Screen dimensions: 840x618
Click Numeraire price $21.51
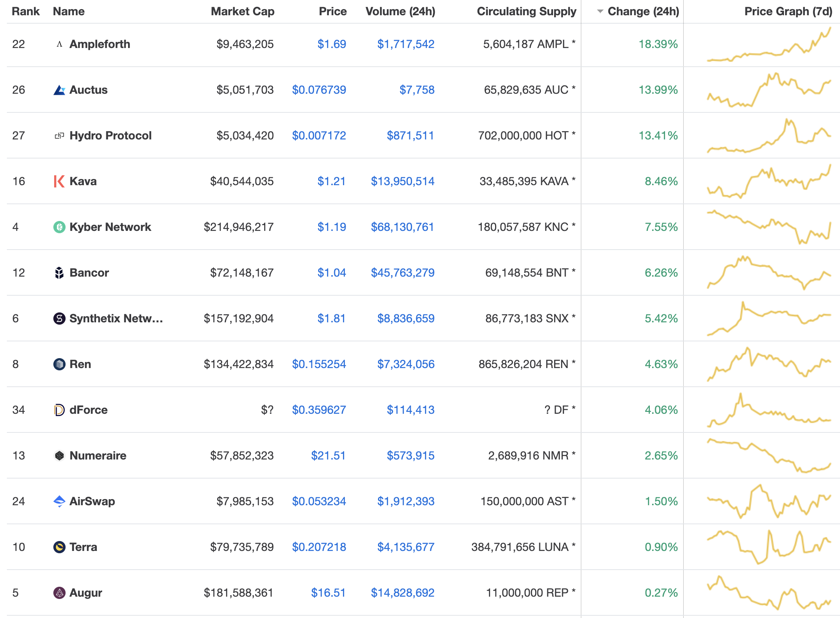coord(329,456)
